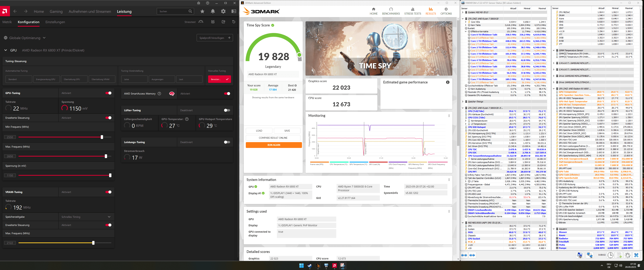The height and width of the screenshot is (270, 644).
Task: Open the Estimated game performance info icon
Action: (447, 82)
